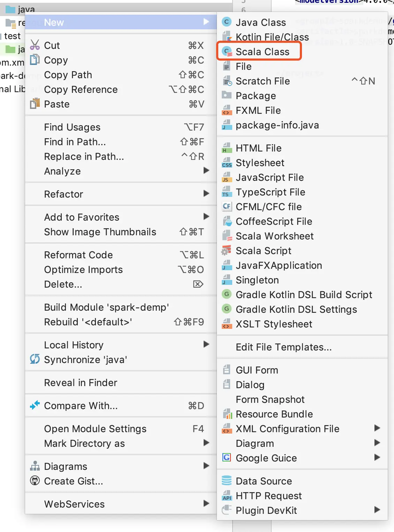Viewport: 394px width, 532px height.
Task: Click the Google Guice icon
Action: click(227, 458)
